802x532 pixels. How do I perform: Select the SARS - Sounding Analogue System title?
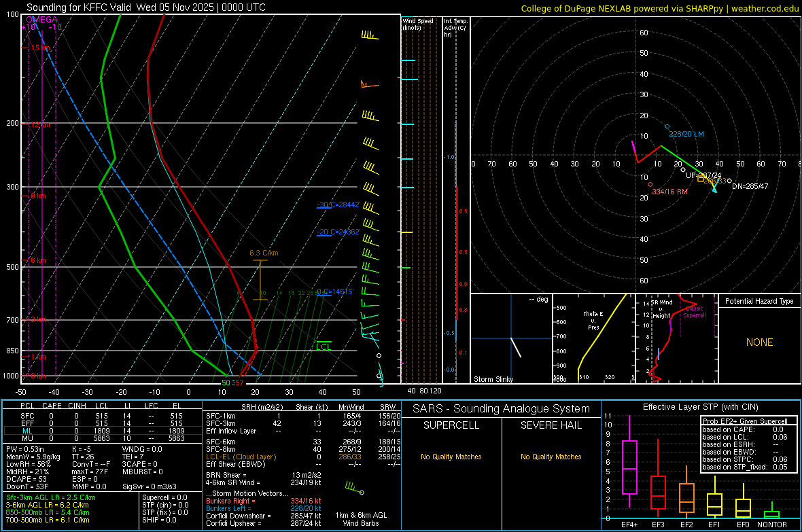pyautogui.click(x=502, y=409)
